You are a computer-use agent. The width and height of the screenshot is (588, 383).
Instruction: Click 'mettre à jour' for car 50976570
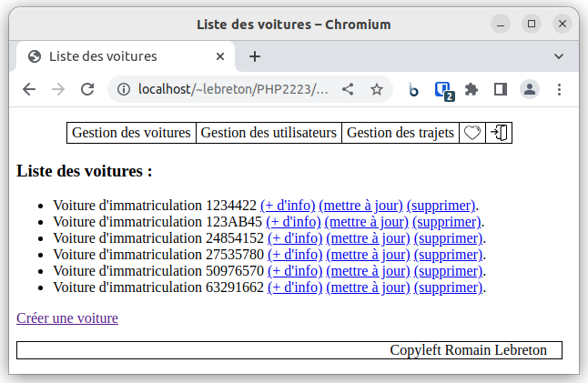tap(368, 271)
